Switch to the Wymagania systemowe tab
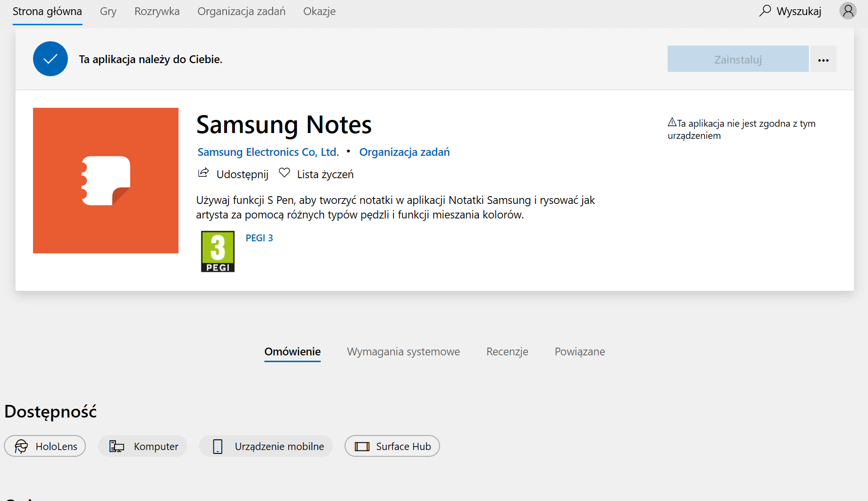Screen dimensions: 868x501 coord(403,351)
